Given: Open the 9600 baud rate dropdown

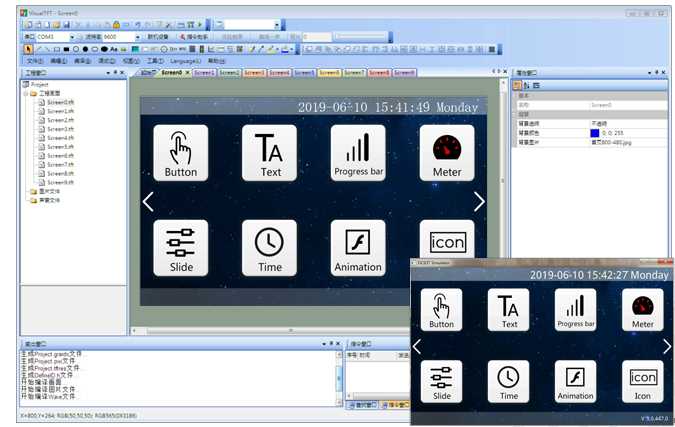Looking at the screenshot, I should point(138,37).
